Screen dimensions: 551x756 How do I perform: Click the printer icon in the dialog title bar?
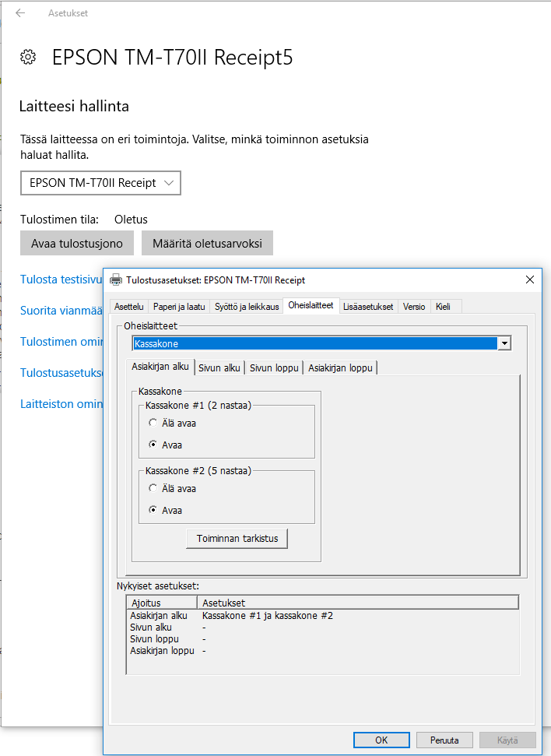116,280
